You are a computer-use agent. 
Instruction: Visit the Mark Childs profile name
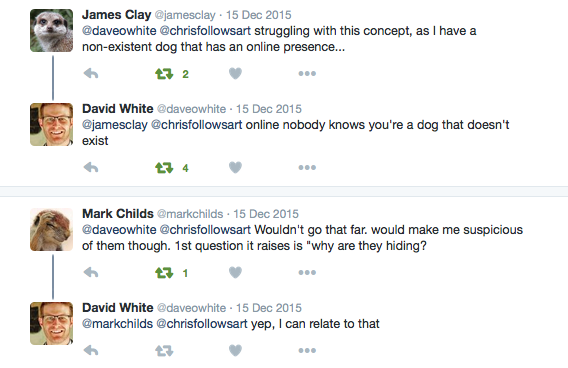tap(118, 214)
